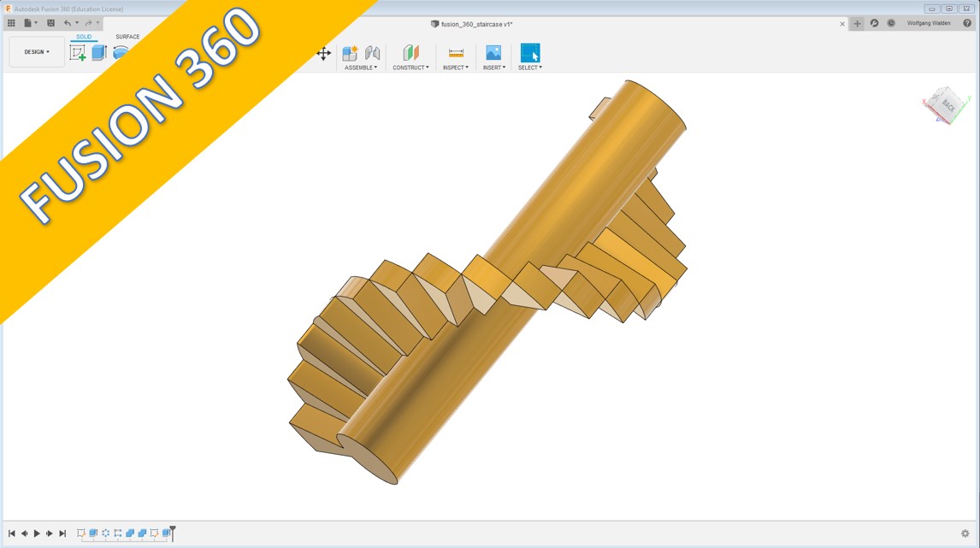Click the Joint tool icon
The width and height of the screenshot is (980, 548).
373,53
